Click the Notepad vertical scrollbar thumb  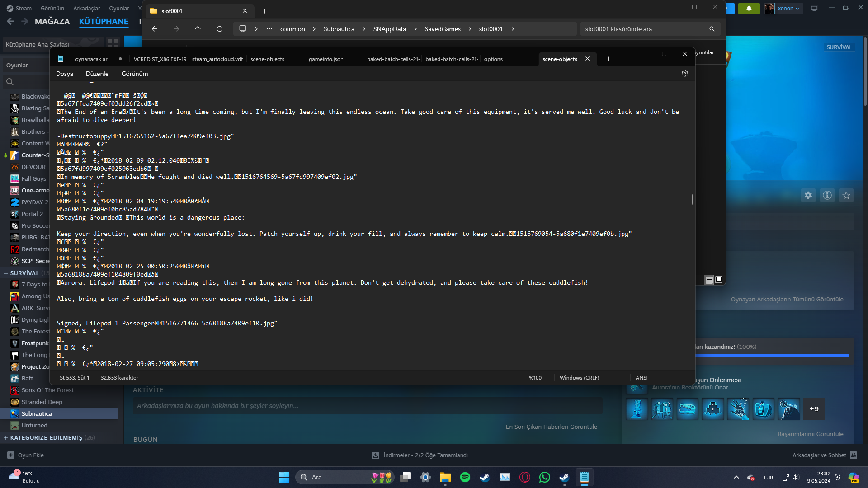[692, 199]
